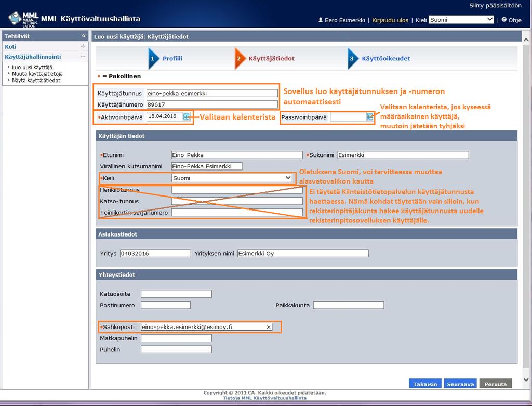The height and width of the screenshot is (406, 532).
Task: Click the Peruuta button
Action: (x=495, y=384)
